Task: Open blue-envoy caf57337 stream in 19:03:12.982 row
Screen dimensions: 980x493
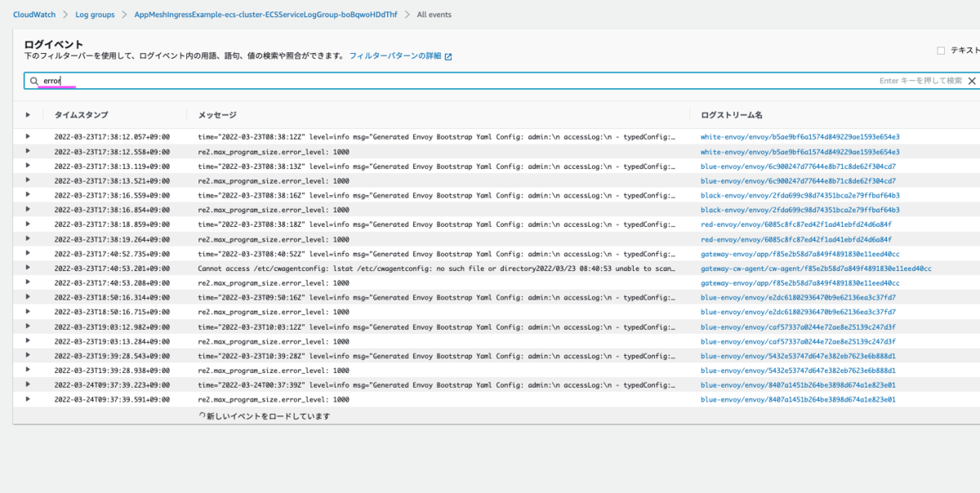Action: click(x=798, y=326)
